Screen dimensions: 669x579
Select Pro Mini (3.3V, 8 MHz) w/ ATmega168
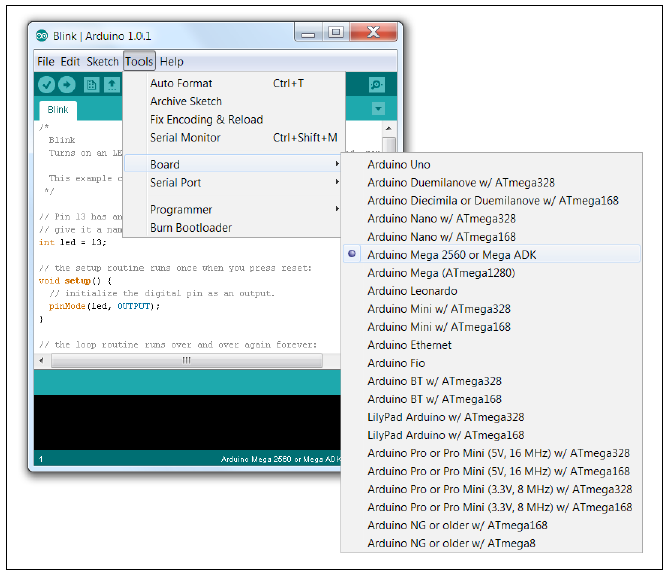click(x=492, y=507)
